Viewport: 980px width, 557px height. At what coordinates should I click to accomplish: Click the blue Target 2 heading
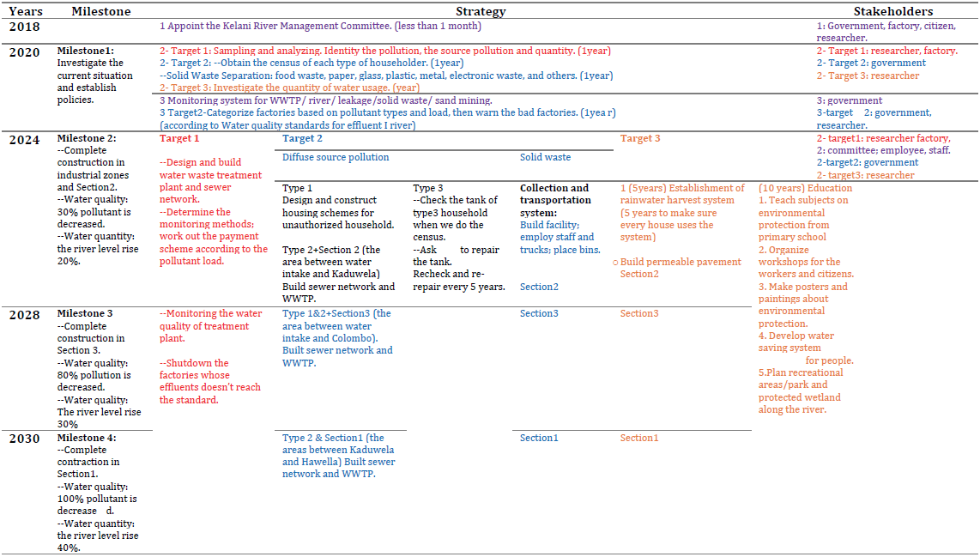(x=303, y=138)
